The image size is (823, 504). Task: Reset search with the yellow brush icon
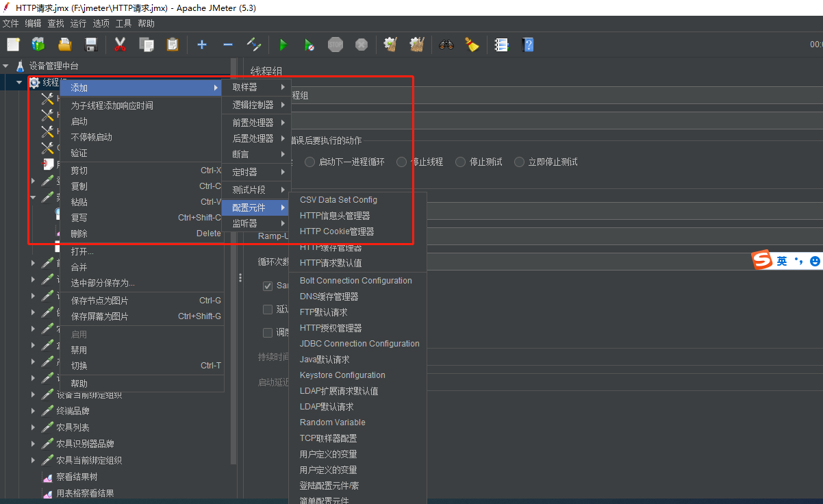click(472, 45)
